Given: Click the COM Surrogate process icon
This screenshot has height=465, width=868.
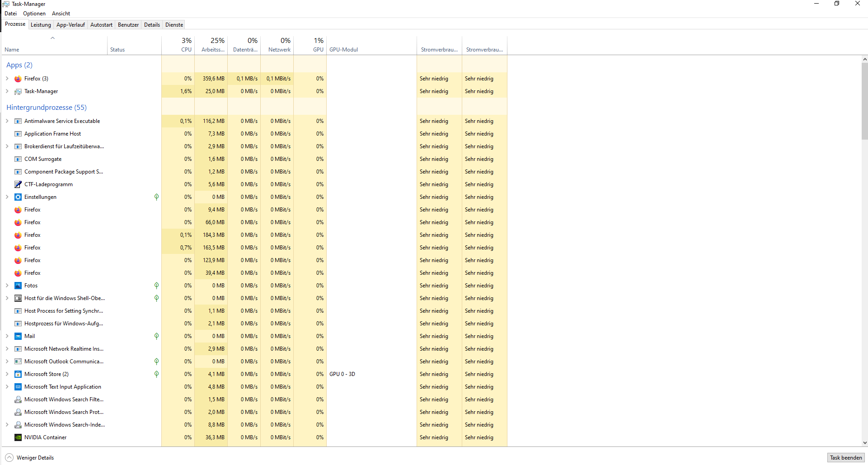Looking at the screenshot, I should (18, 159).
